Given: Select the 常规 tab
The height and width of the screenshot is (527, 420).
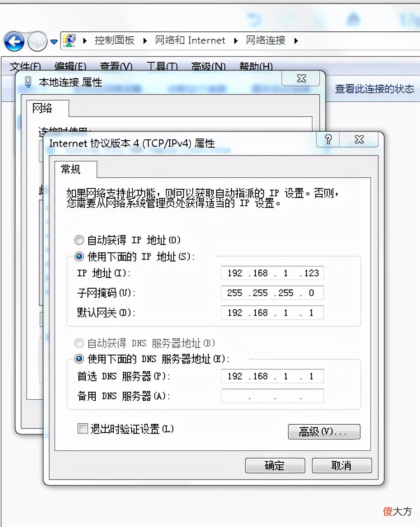Looking at the screenshot, I should click(x=76, y=169).
